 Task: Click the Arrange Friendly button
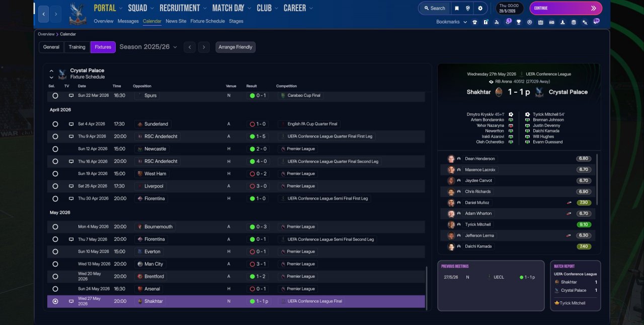coord(235,47)
